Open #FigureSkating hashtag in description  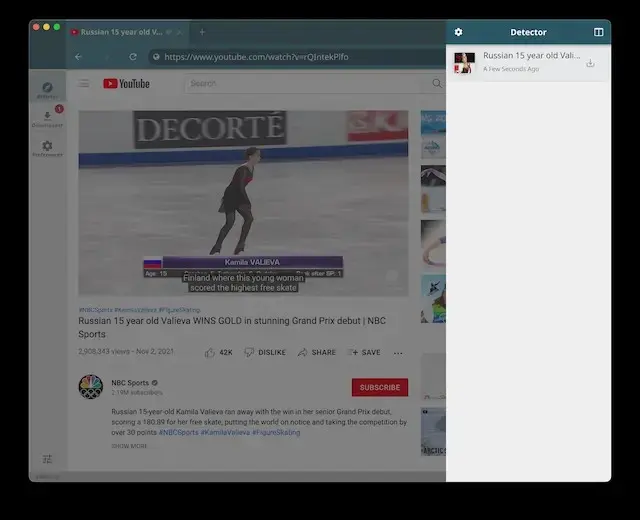coord(276,432)
